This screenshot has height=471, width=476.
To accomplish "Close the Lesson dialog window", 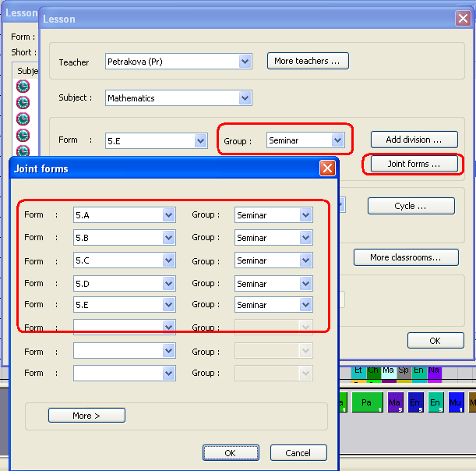I will click(462, 19).
